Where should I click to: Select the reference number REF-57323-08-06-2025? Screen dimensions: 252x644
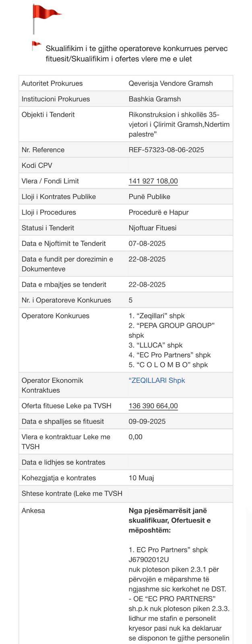click(166, 150)
